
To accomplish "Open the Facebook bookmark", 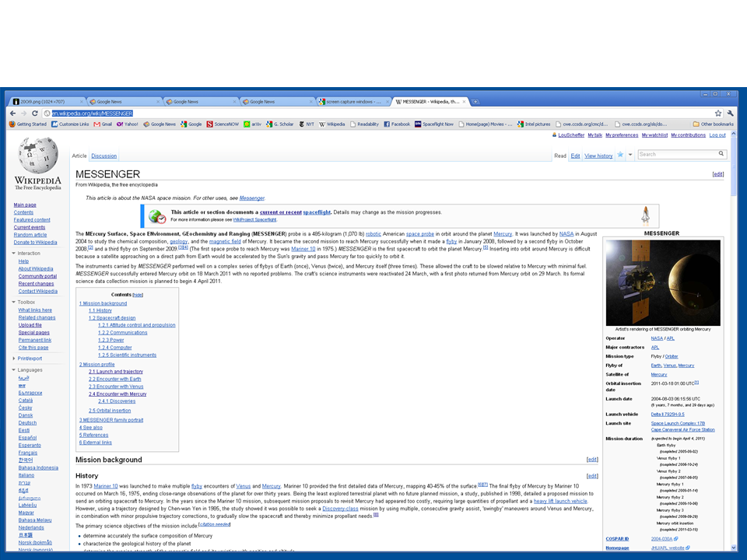I will click(397, 124).
